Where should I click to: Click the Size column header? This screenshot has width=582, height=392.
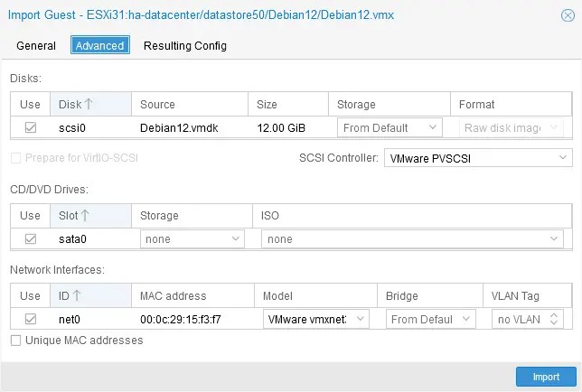click(288, 104)
